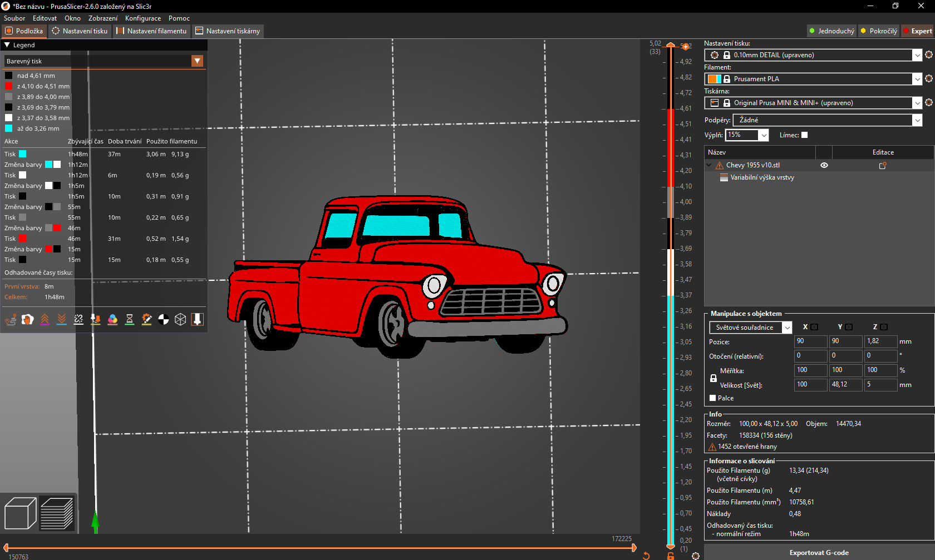This screenshot has height=560, width=935.
Task: Toggle tool marker nozzle icon
Action: 197,319
